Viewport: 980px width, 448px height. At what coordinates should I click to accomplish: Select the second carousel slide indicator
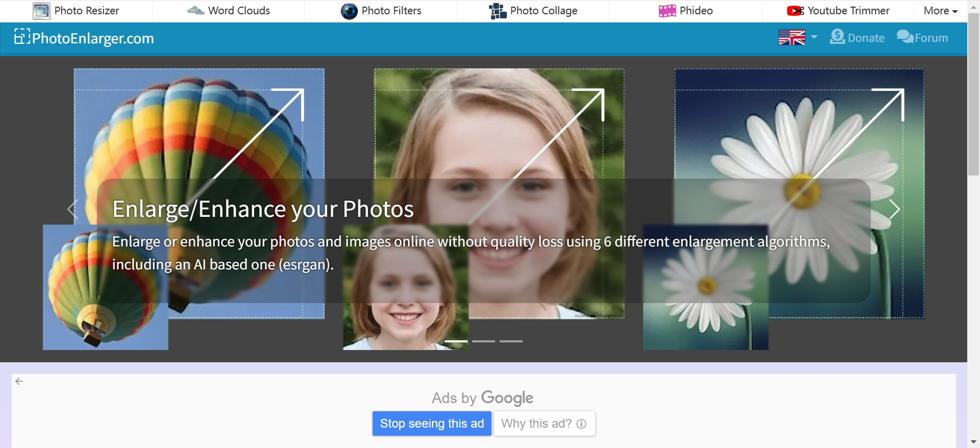click(483, 341)
